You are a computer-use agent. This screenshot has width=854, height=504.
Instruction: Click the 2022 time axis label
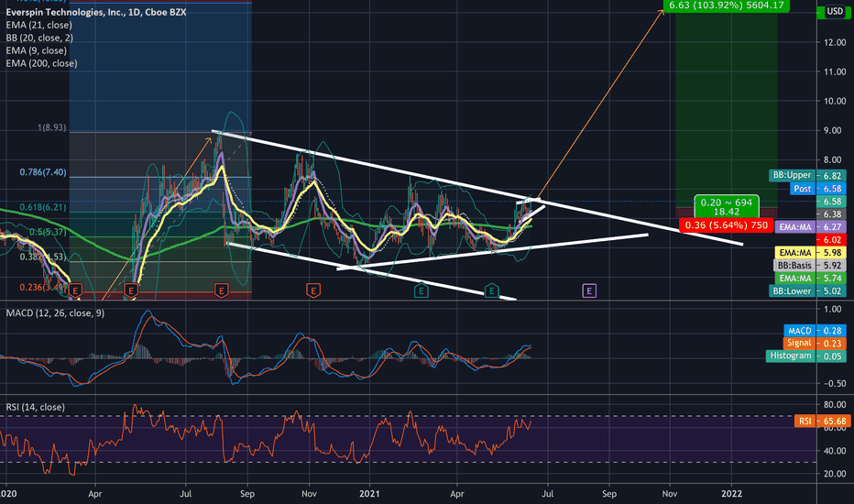pos(731,494)
